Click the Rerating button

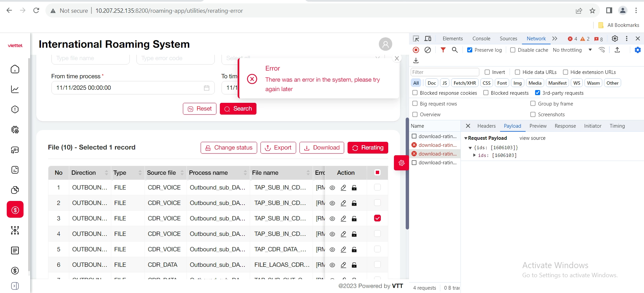pos(368,148)
